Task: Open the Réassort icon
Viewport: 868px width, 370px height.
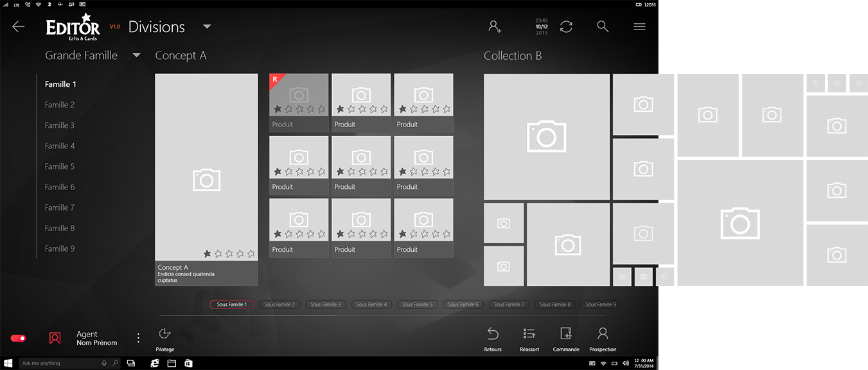Action: coord(529,334)
